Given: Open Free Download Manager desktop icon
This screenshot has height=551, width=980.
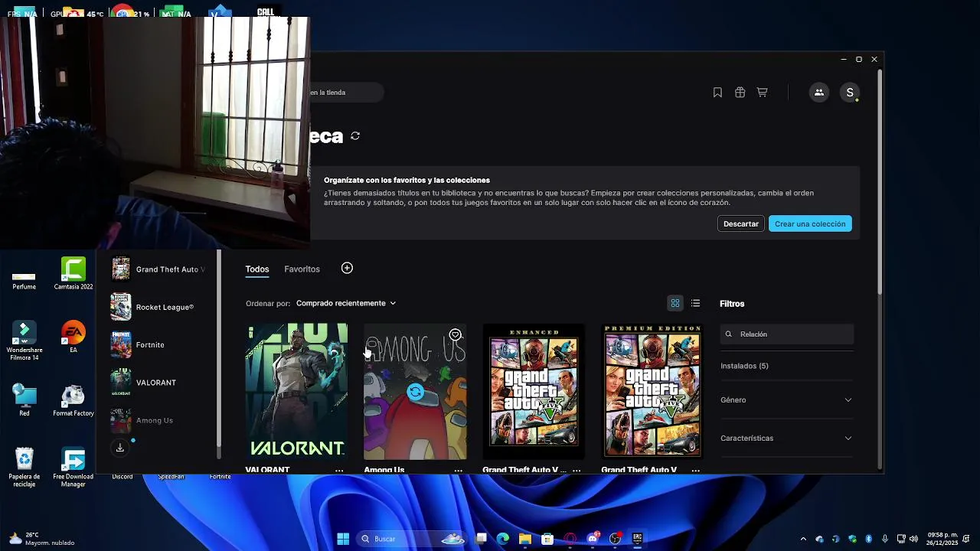Looking at the screenshot, I should [73, 468].
